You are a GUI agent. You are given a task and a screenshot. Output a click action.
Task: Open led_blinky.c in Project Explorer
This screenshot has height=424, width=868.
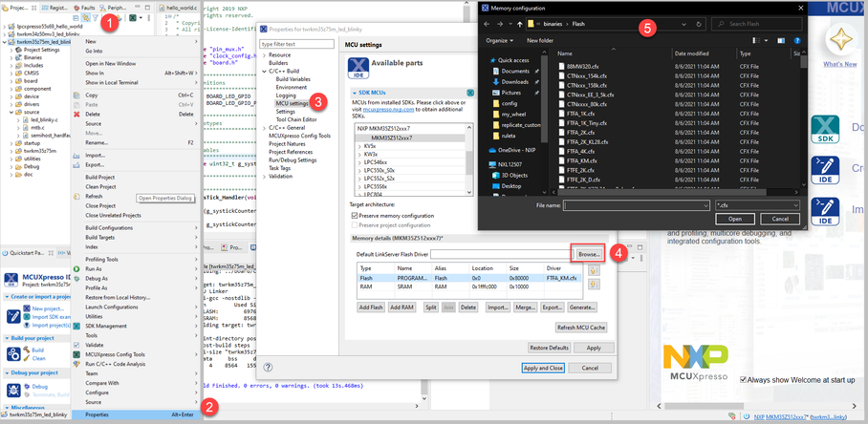45,119
